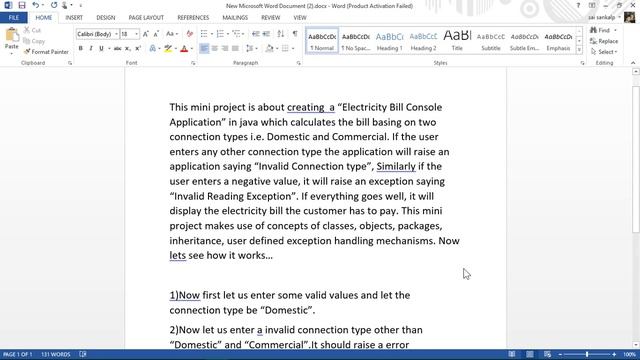The width and height of the screenshot is (640, 360).
Task: Apply subscript formatting
Action: point(128,49)
